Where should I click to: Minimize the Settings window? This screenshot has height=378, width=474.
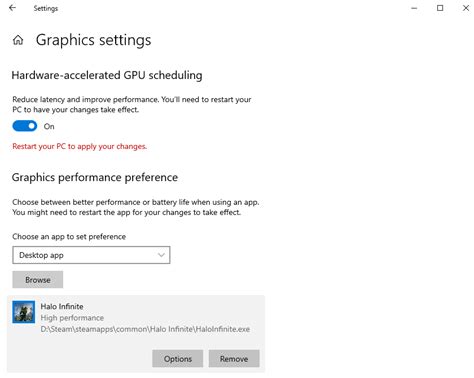pyautogui.click(x=414, y=8)
